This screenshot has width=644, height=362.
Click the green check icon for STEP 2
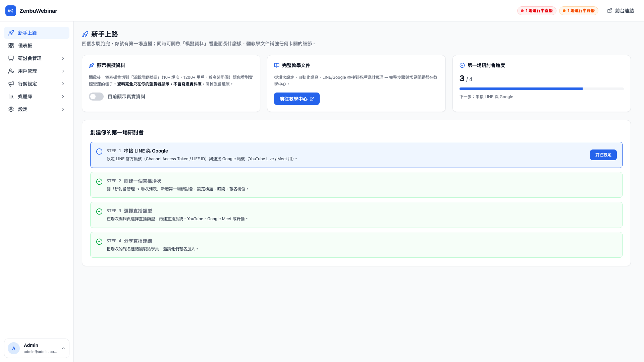point(99,182)
